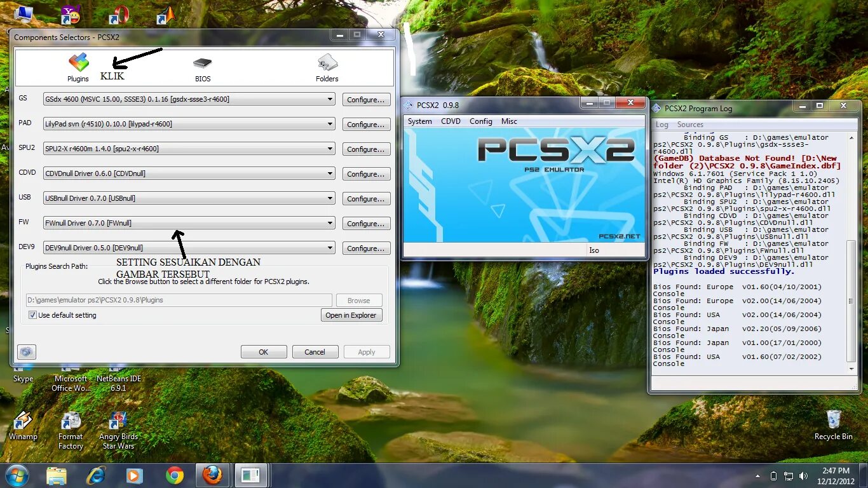Expand the CDVD plugin dropdown
The width and height of the screenshot is (868, 488).
(x=330, y=173)
